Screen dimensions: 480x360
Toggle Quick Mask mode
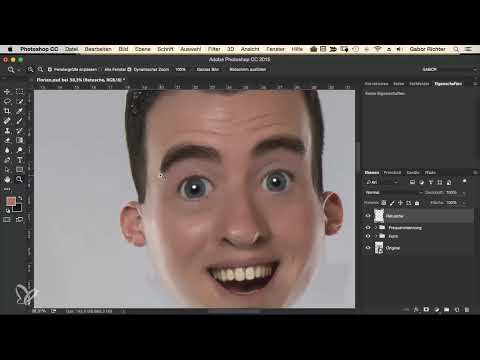pyautogui.click(x=7, y=220)
